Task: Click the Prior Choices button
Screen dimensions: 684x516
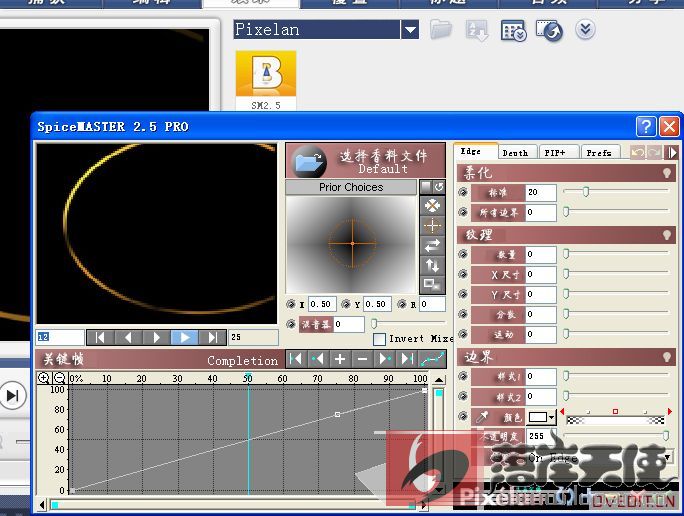Action: coord(351,187)
